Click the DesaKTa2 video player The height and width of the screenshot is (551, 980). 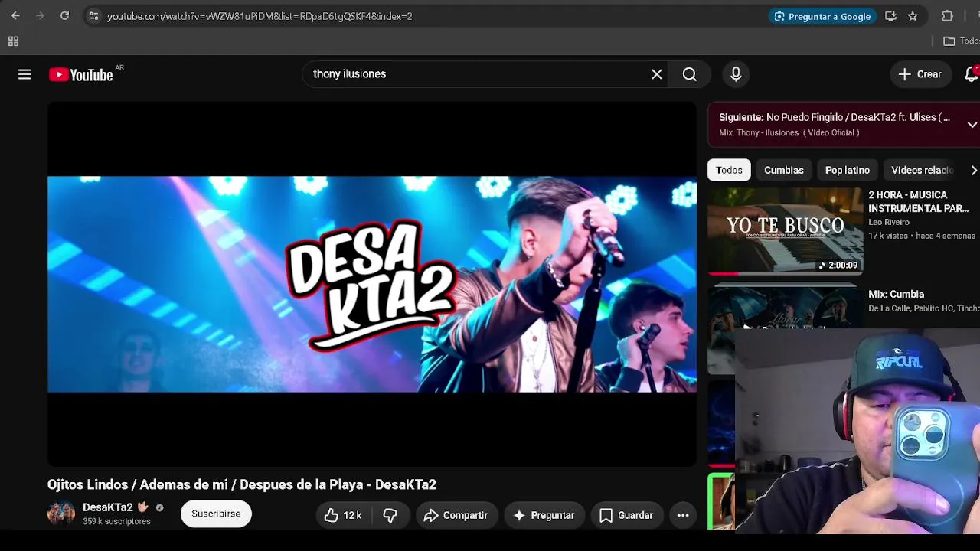coord(372,284)
